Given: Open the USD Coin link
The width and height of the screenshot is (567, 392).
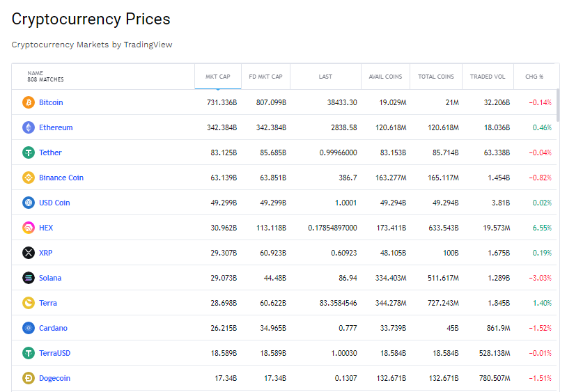Looking at the screenshot, I should point(54,203).
